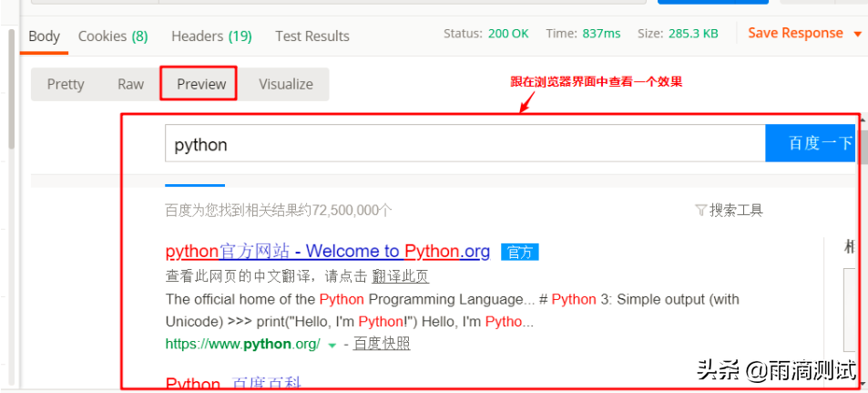Click the Save Response button
Image resolution: width=868 pixels, height=393 pixels.
coord(795,33)
